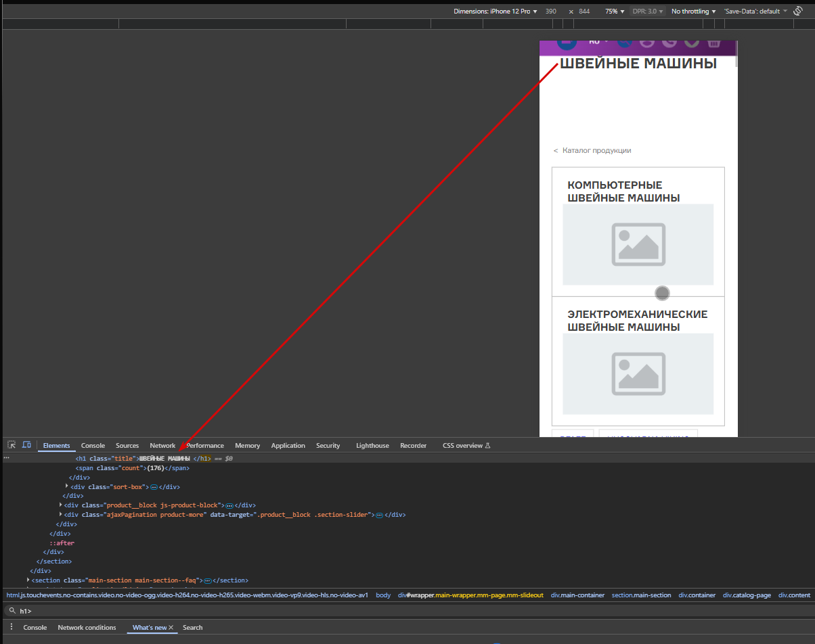Viewport: 815px width, 644px height.
Task: Expand the main-section--faq section arrow
Action: 28,580
